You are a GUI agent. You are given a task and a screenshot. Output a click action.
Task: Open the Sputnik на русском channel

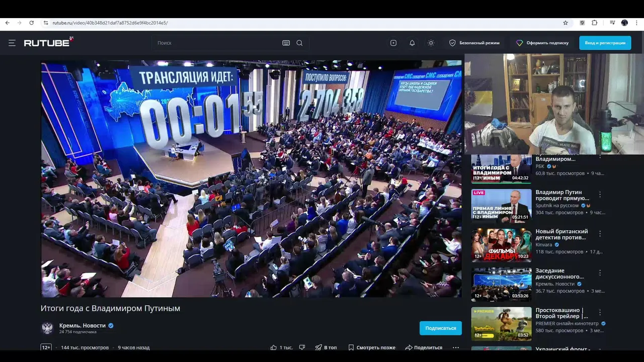coord(557,206)
